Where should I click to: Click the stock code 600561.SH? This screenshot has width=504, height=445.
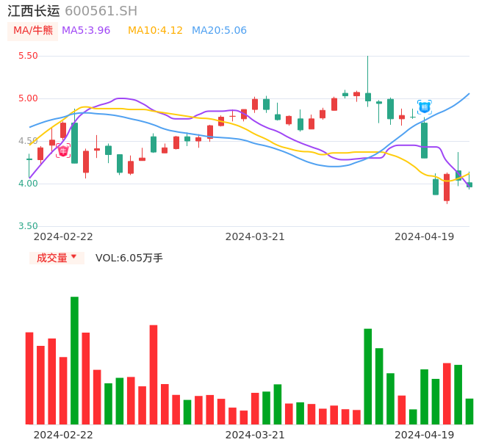[x=101, y=11]
